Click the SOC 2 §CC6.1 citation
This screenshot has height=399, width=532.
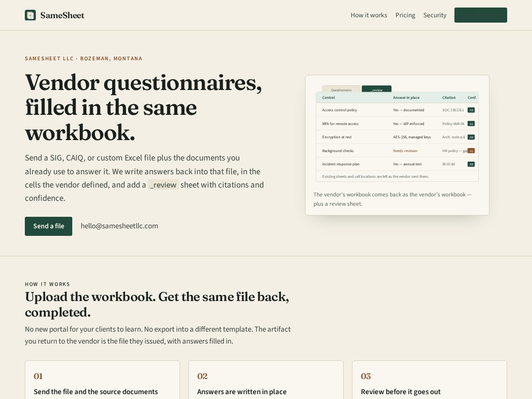click(453, 110)
